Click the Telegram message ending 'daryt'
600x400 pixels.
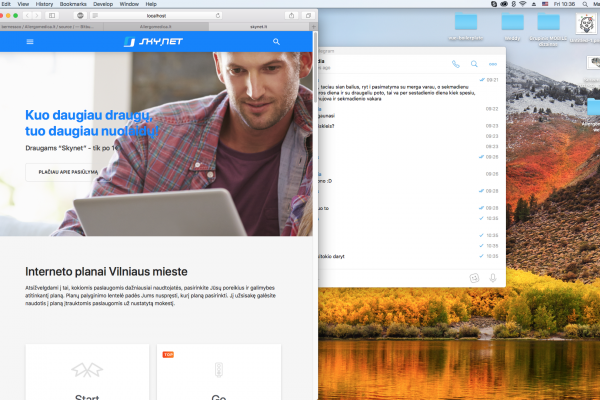[332, 256]
